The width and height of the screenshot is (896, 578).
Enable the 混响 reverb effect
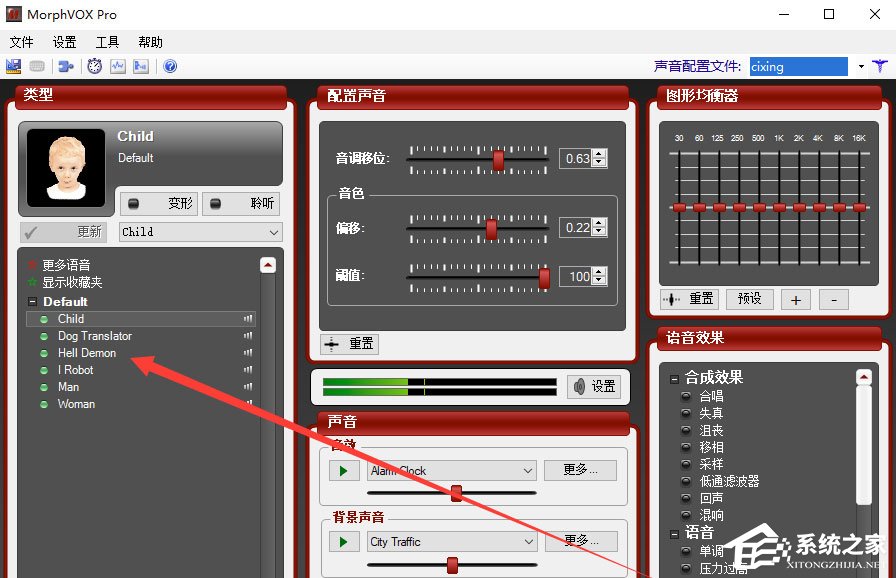(686, 515)
